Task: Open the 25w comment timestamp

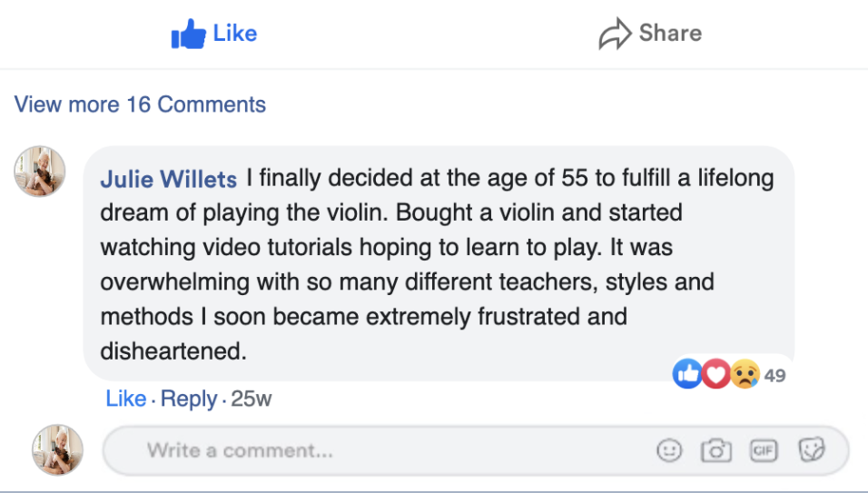Action: [x=252, y=399]
